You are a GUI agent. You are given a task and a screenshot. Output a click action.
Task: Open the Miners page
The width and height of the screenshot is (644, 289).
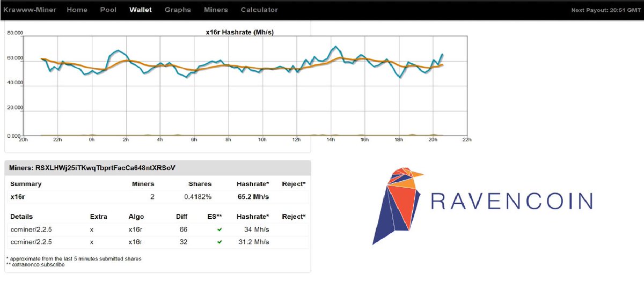[x=216, y=10]
